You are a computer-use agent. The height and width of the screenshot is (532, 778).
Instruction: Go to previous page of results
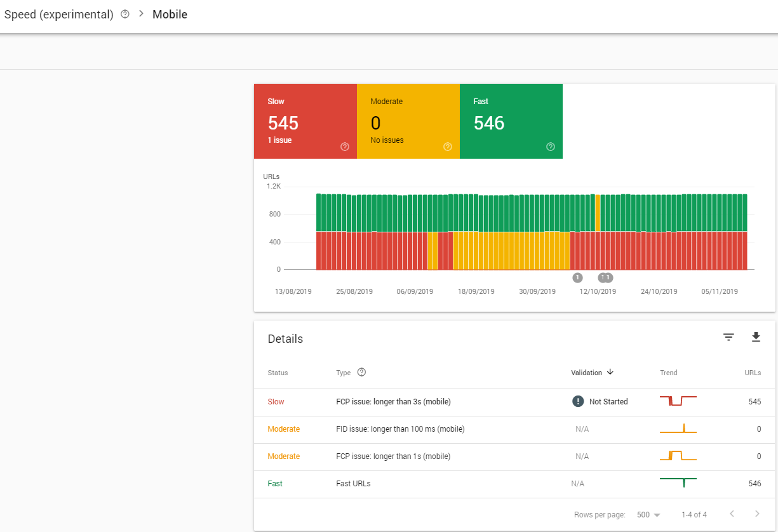tap(732, 514)
